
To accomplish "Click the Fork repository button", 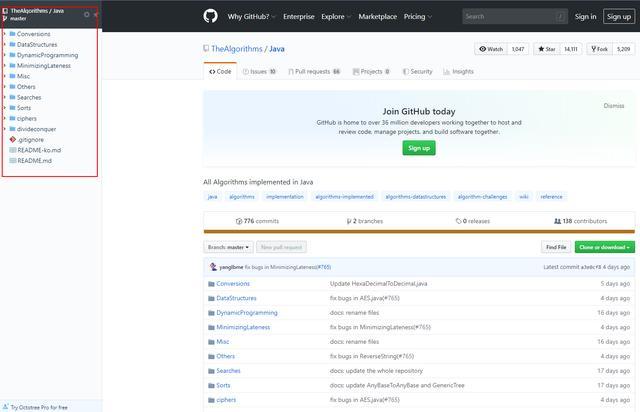I will coord(600,49).
